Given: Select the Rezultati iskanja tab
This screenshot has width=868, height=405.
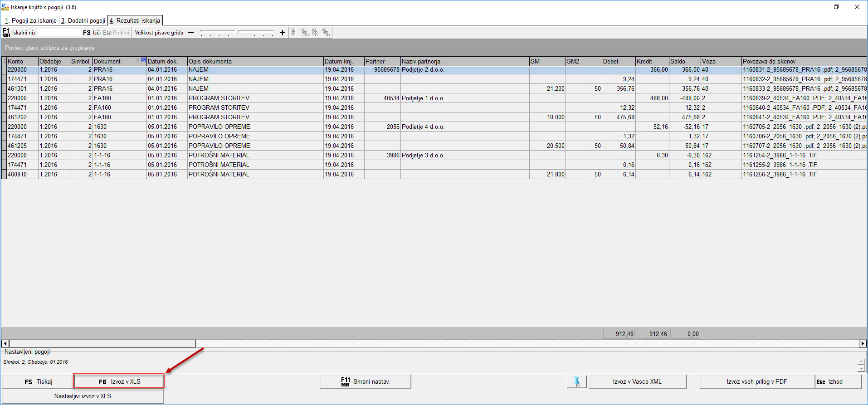Looking at the screenshot, I should click(x=135, y=20).
